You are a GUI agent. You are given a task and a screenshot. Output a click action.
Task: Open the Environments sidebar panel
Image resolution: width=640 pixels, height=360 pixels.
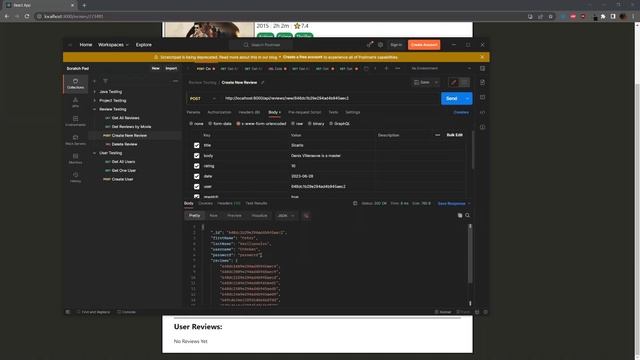(76, 121)
